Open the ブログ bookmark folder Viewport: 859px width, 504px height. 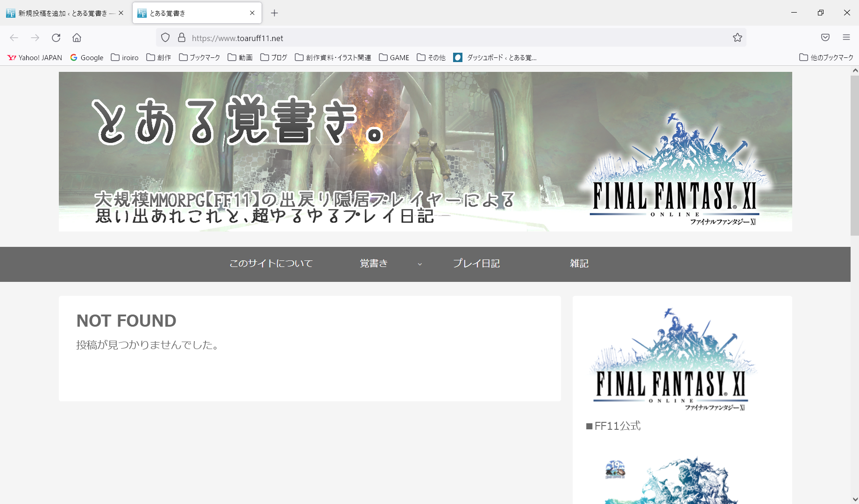[274, 57]
